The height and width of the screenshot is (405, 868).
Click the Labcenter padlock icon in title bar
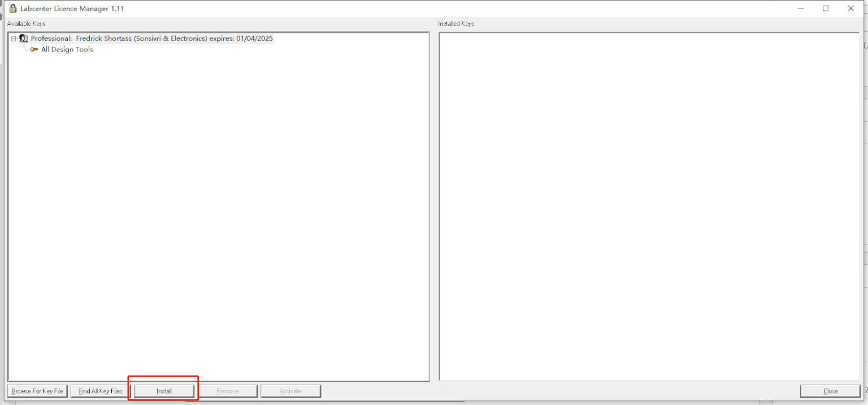click(x=12, y=8)
